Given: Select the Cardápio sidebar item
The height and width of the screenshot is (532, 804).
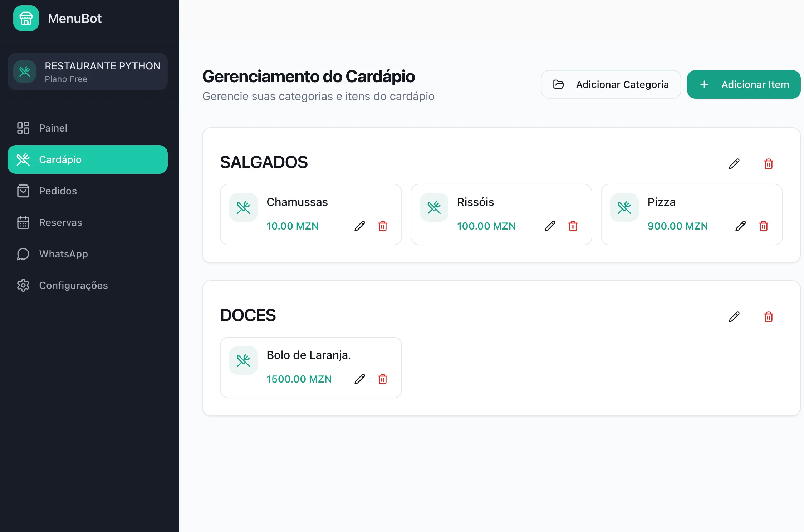Looking at the screenshot, I should (x=88, y=159).
